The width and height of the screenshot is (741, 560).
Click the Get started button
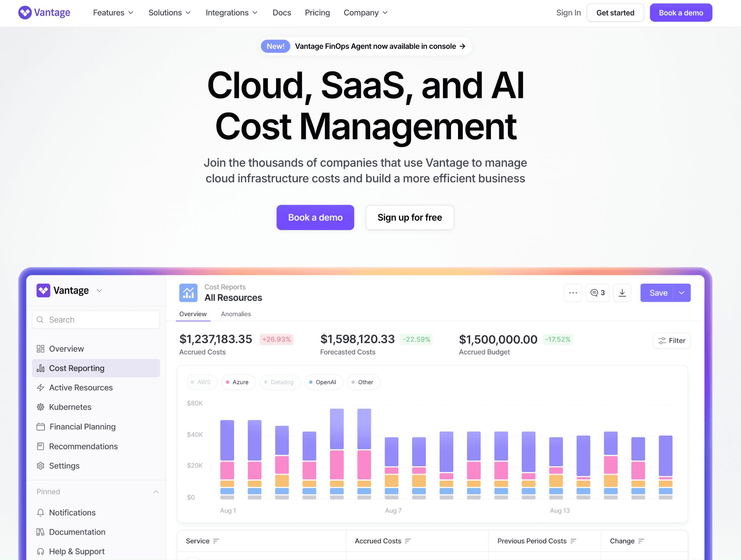(x=615, y=13)
